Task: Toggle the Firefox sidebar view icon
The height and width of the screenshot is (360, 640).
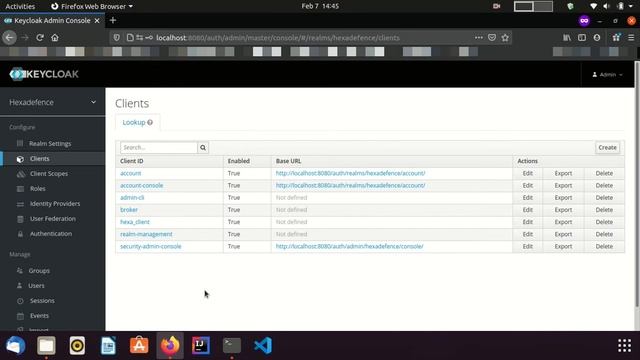Action: point(582,38)
